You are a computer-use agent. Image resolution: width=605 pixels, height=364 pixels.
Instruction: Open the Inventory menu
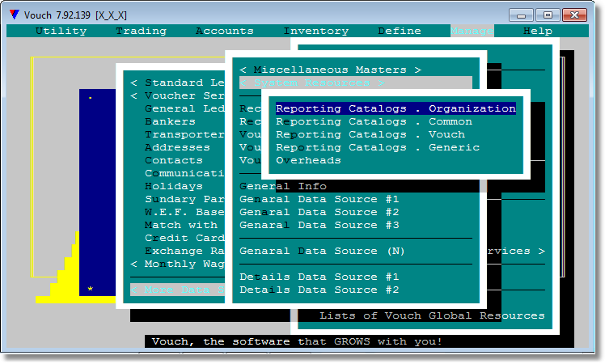click(316, 31)
